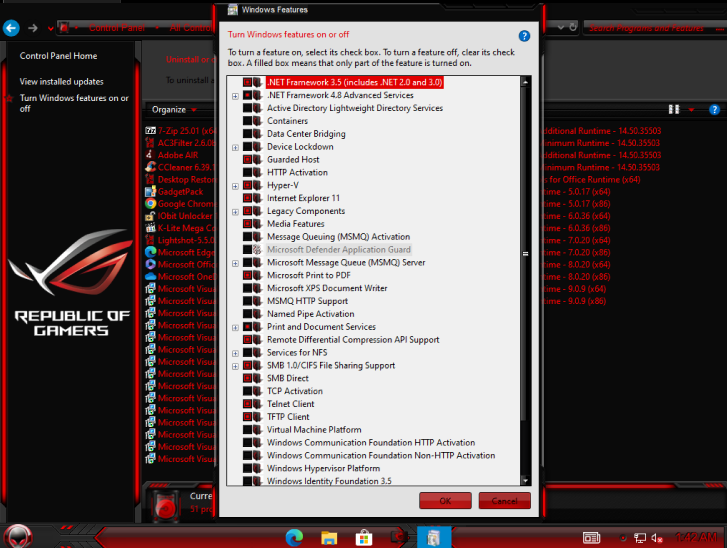Click the clock showing 1:42 AM
The height and width of the screenshot is (548, 727).
point(696,537)
